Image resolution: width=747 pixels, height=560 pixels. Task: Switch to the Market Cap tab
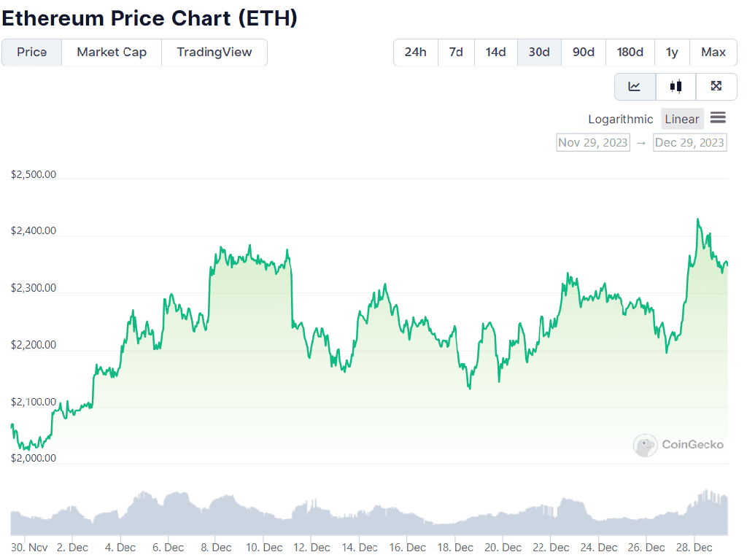tap(112, 52)
